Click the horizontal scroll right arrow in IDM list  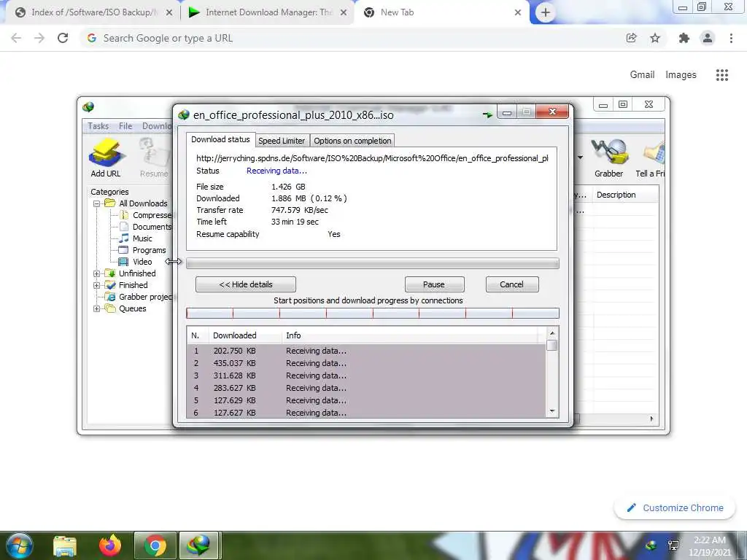pyautogui.click(x=651, y=419)
